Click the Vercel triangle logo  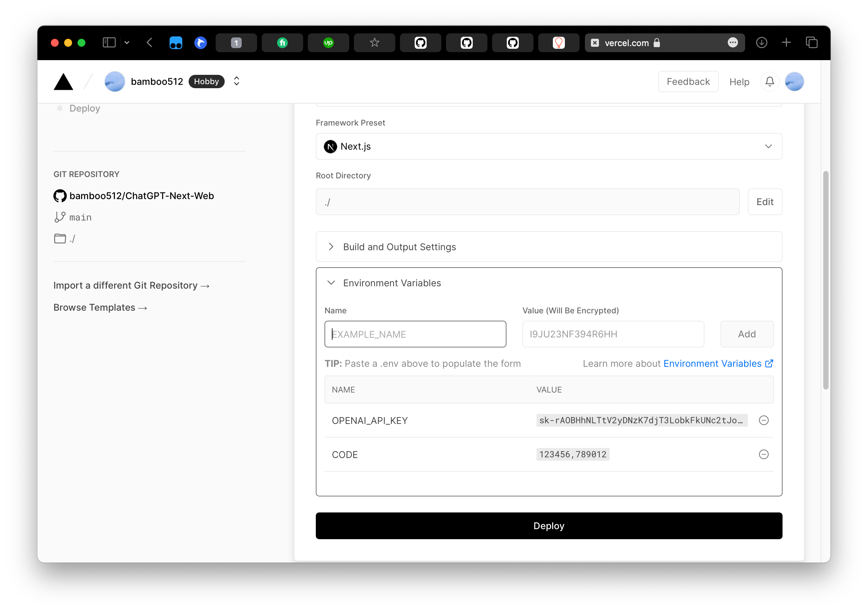point(63,82)
